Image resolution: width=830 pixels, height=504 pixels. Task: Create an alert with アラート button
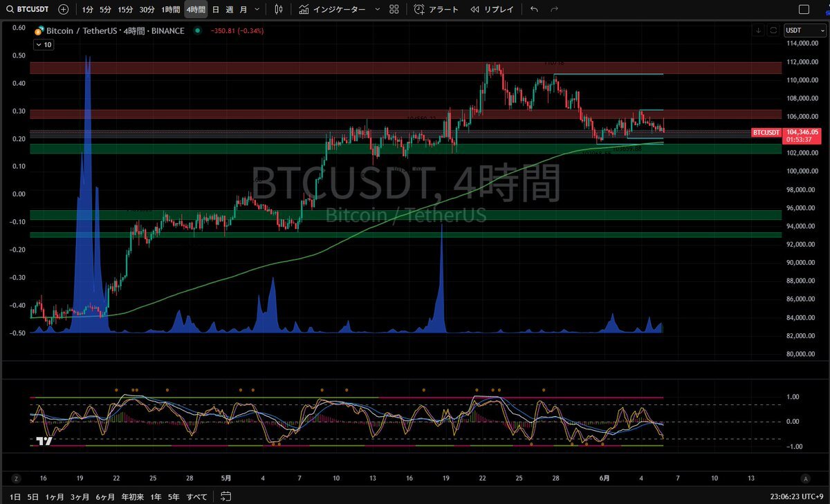coord(436,10)
